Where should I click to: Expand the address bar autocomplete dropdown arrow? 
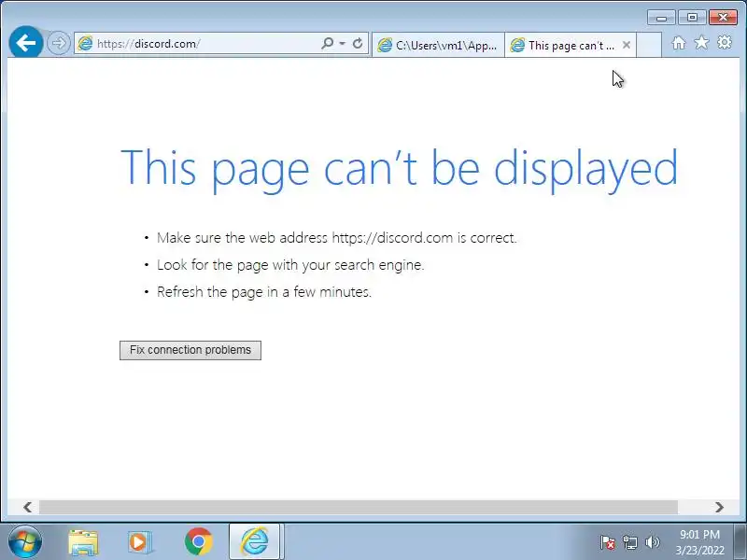pos(342,43)
